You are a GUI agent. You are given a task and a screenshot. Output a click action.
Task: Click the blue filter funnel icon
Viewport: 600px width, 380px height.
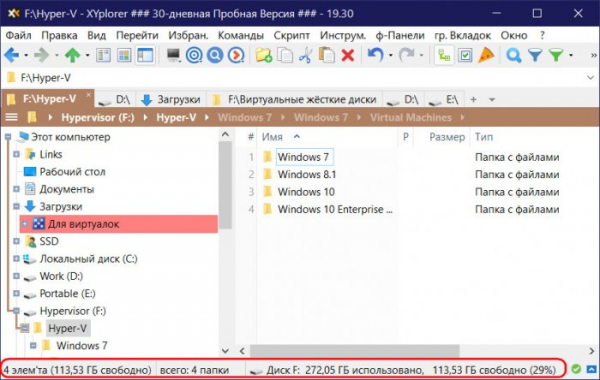point(535,55)
